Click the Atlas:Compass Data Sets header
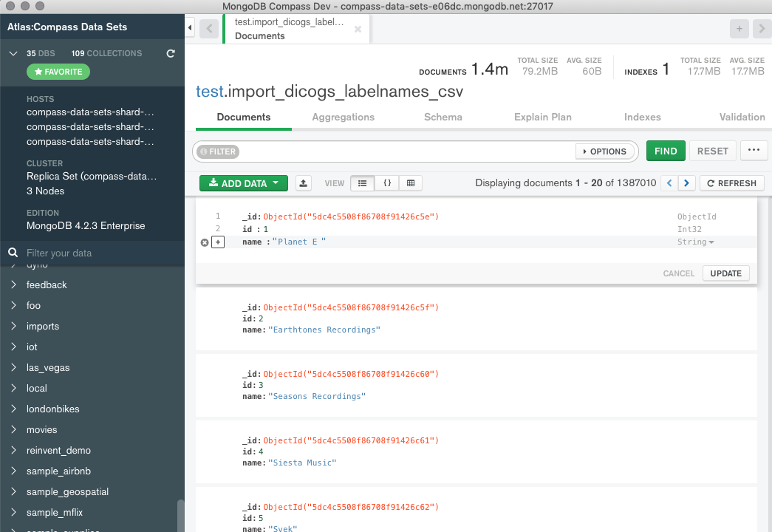 point(67,27)
